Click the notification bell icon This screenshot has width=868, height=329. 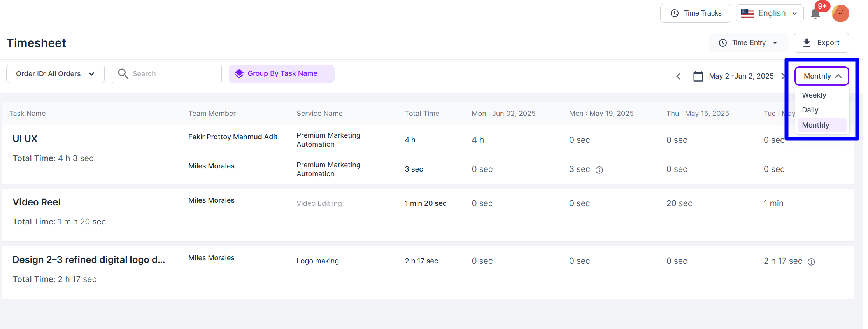click(x=815, y=14)
